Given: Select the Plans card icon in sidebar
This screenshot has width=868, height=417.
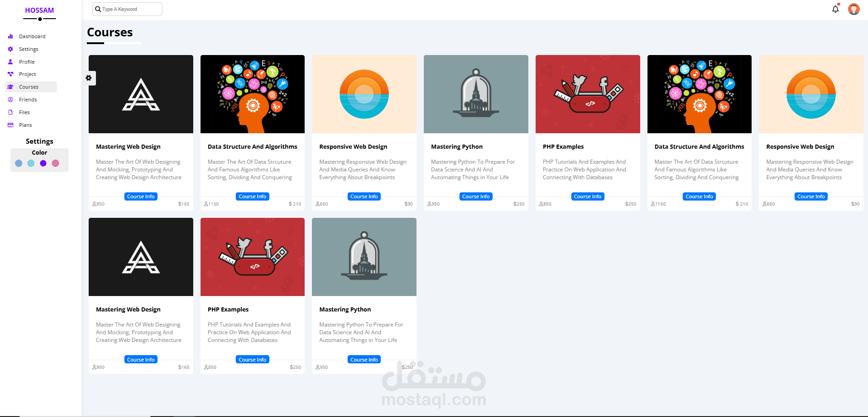Looking at the screenshot, I should point(10,125).
